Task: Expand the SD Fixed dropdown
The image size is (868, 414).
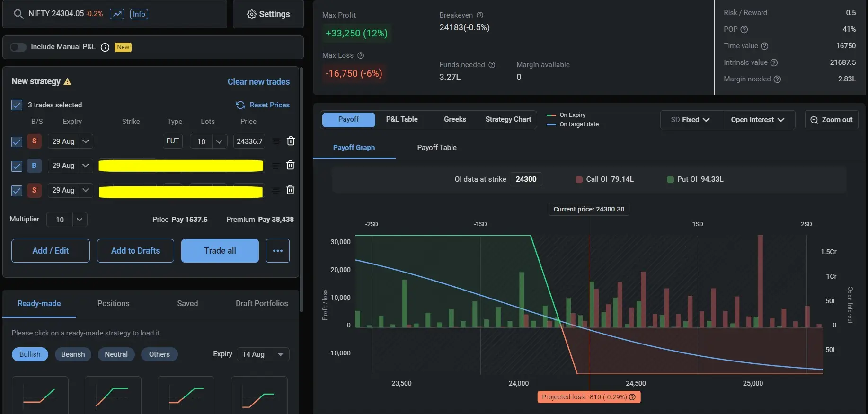Action: 691,120
